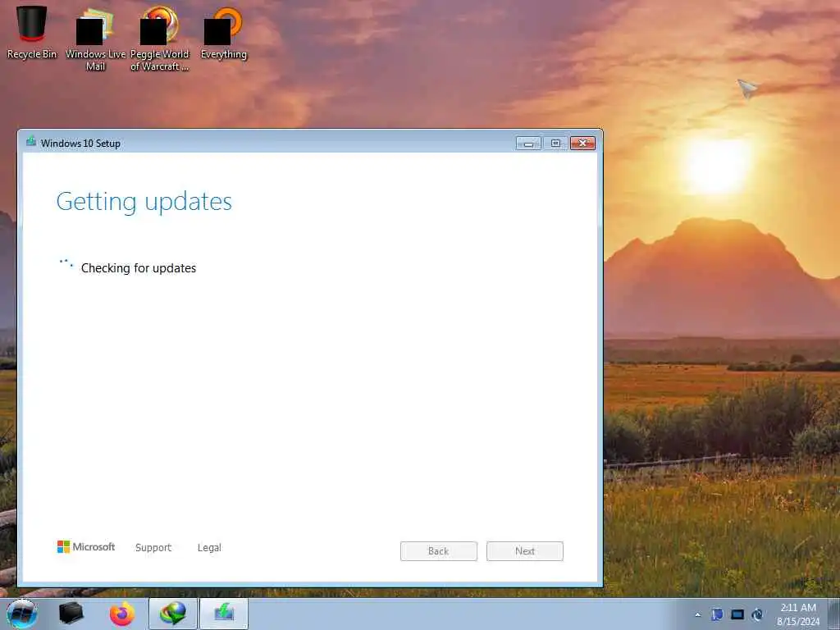The image size is (840, 630).
Task: Click the Windows 10 Setup title icon
Action: coord(31,142)
